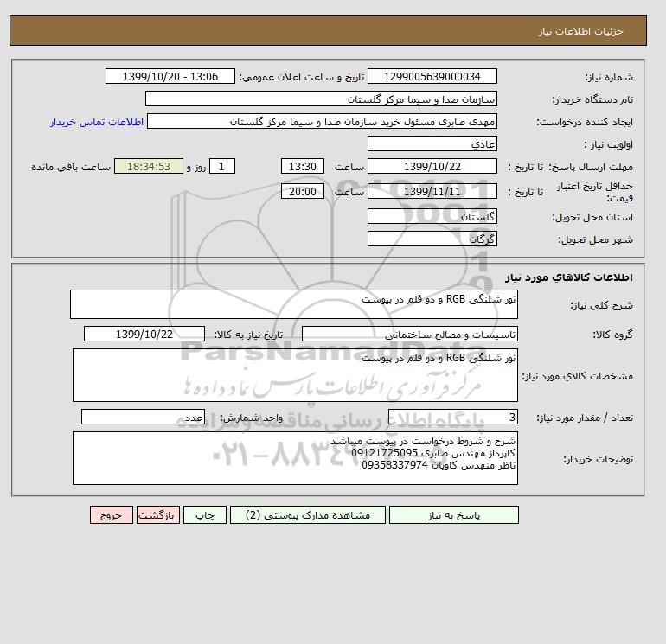Click the 'تعداد / مقدار مورد نیاز:' label
The height and width of the screenshot is (644, 666).
click(x=585, y=418)
